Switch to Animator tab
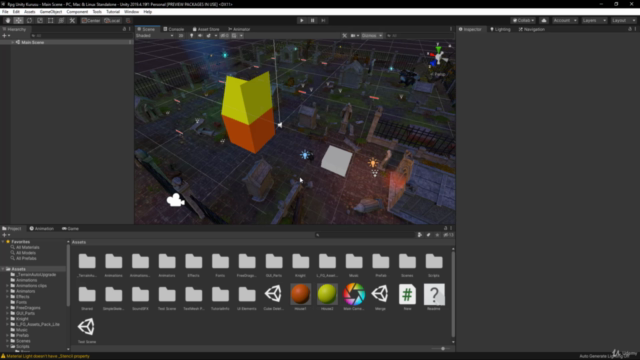 click(x=239, y=29)
